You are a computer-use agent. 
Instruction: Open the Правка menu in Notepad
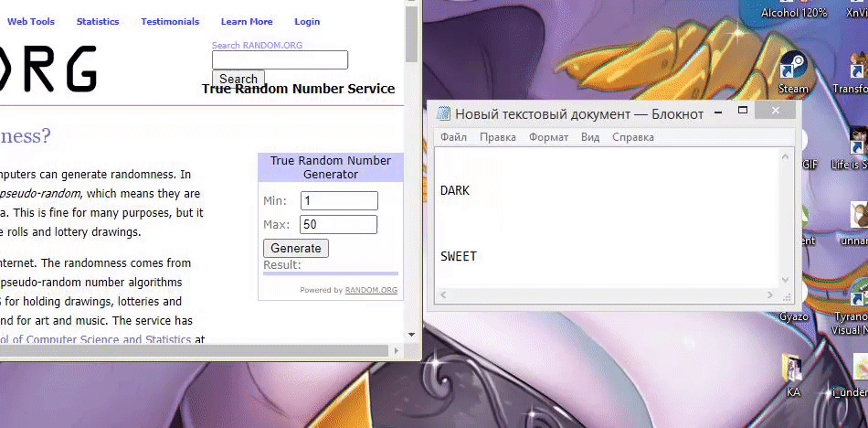point(498,137)
